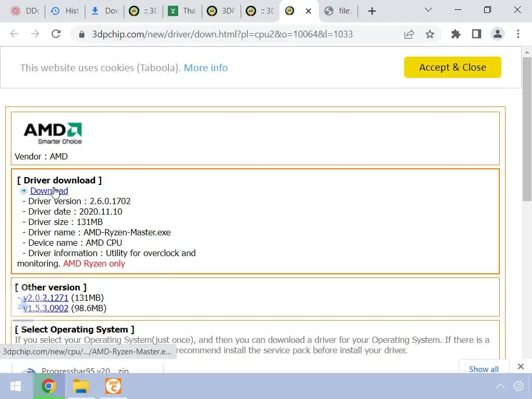Click the Chrome taskbar icon
Screen dimensions: 532x399
point(49,386)
